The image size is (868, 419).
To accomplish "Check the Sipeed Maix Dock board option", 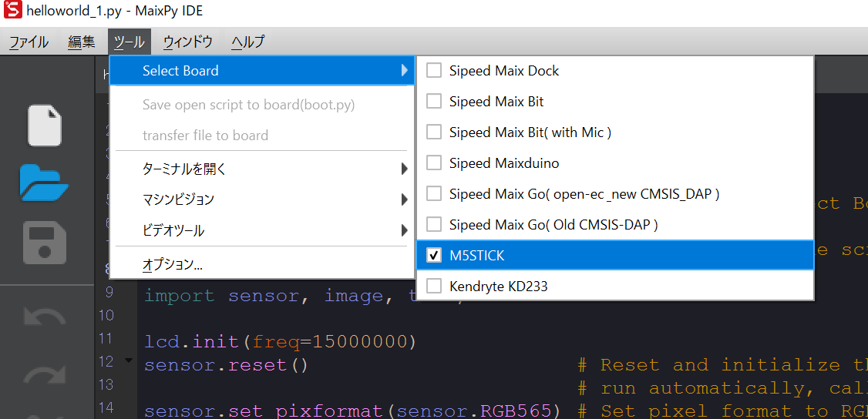I will click(x=434, y=71).
